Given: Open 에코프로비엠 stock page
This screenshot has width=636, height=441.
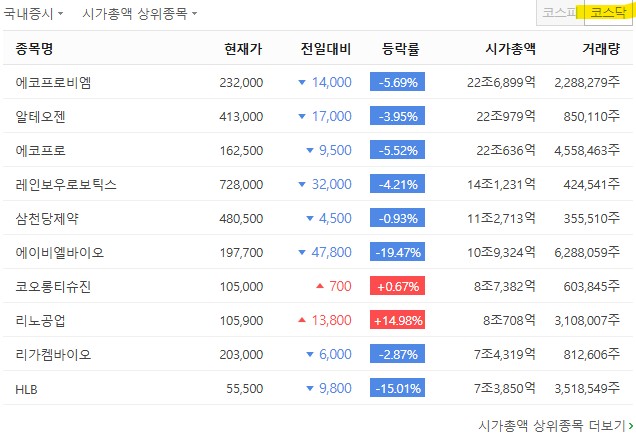Looking at the screenshot, I should tap(53, 83).
